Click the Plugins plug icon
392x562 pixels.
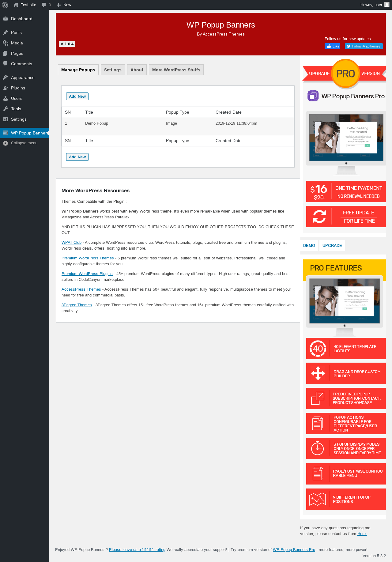tap(6, 88)
